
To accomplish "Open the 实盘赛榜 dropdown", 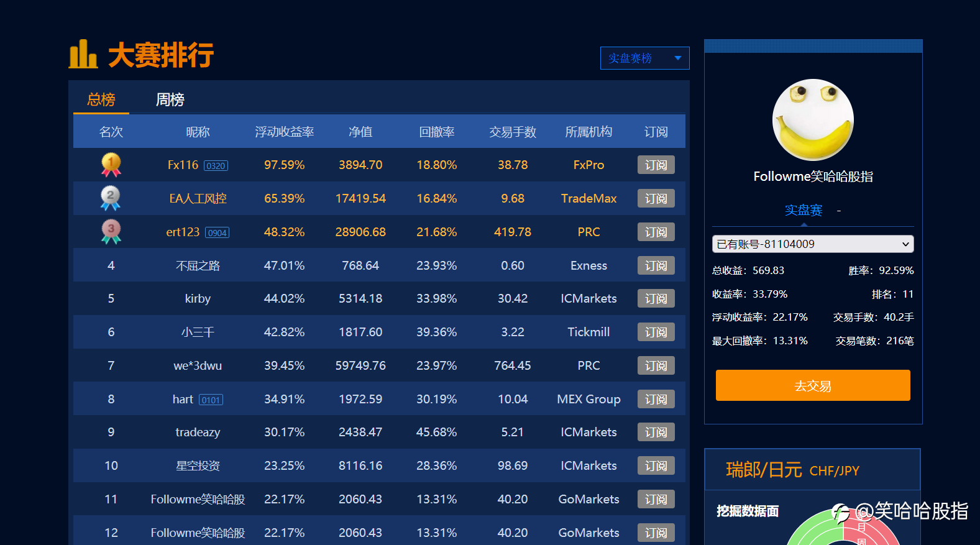I will pos(645,58).
